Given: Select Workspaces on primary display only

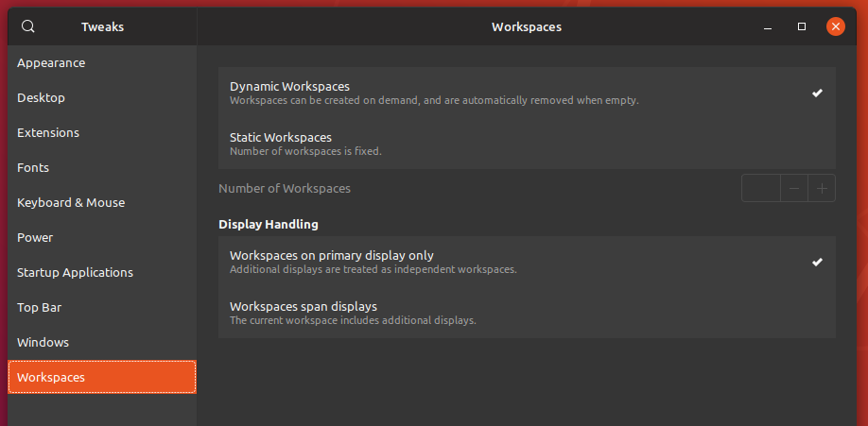Looking at the screenshot, I should pyautogui.click(x=527, y=262).
